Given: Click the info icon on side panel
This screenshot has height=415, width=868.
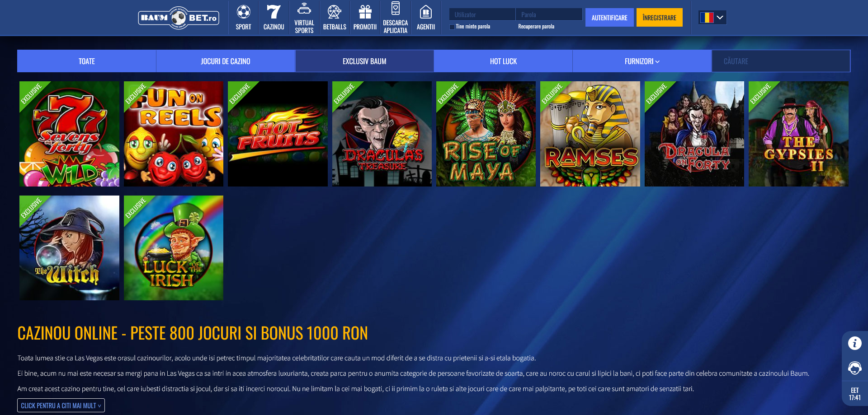Looking at the screenshot, I should coord(854,343).
